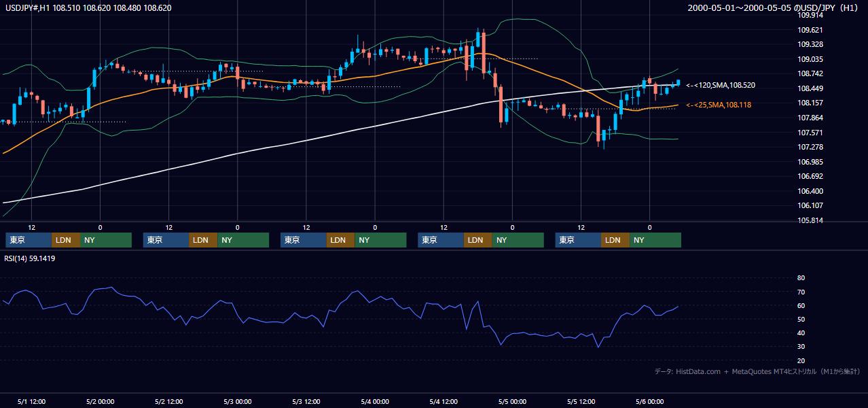Click the 5/1 12:00 date label
The height and width of the screenshot is (408, 868).
tap(31, 402)
